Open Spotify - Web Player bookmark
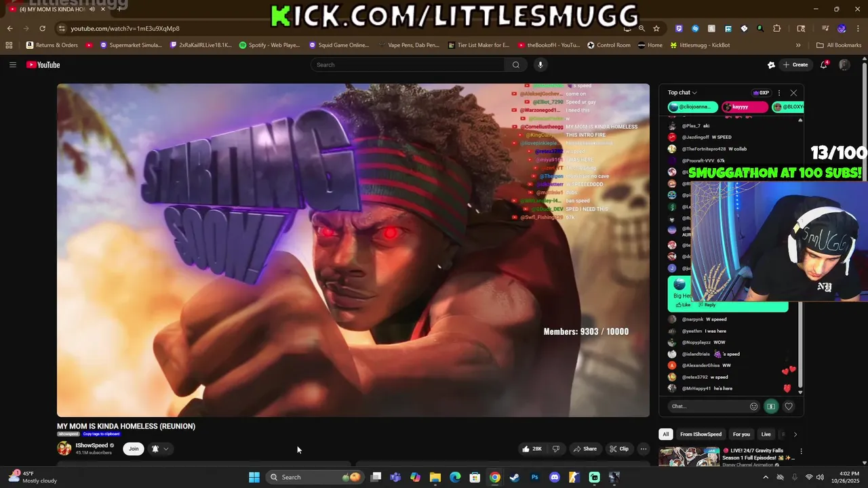Viewport: 868px width, 488px height. 269,45
